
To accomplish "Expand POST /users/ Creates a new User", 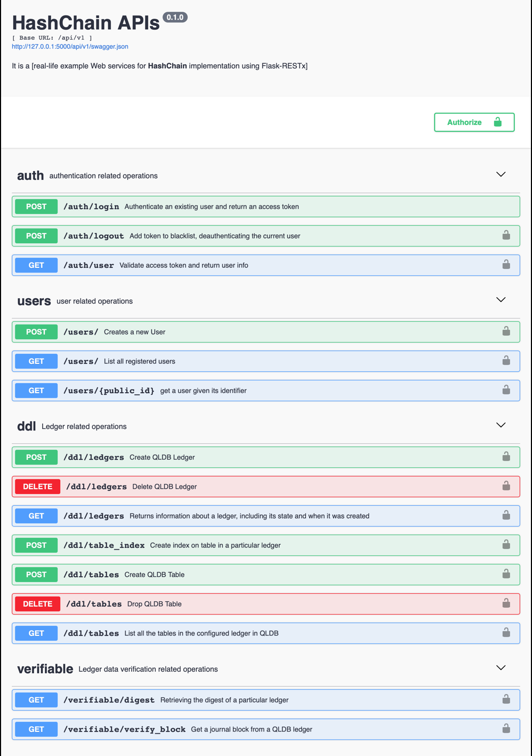I will coord(266,332).
